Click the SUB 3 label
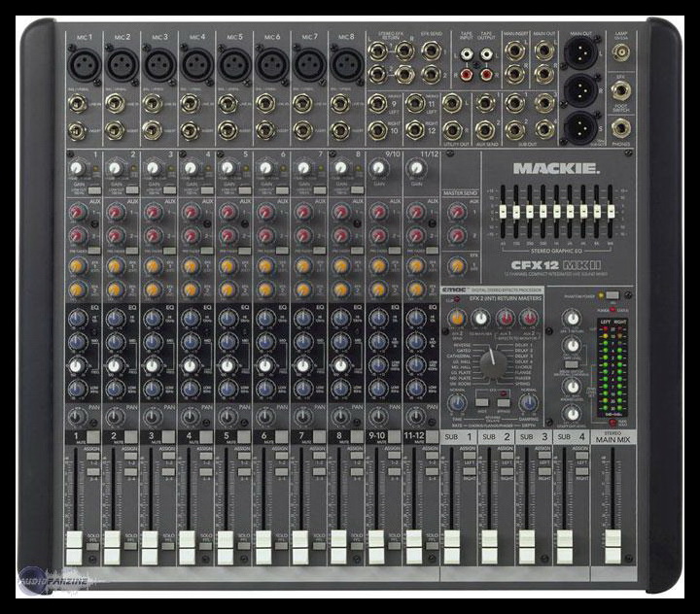The image size is (700, 614). 534,437
